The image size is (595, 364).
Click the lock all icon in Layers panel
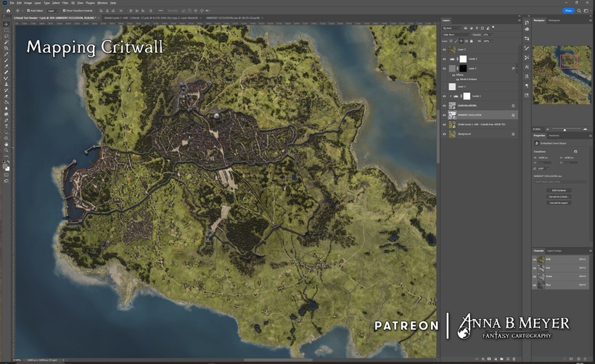[472, 41]
